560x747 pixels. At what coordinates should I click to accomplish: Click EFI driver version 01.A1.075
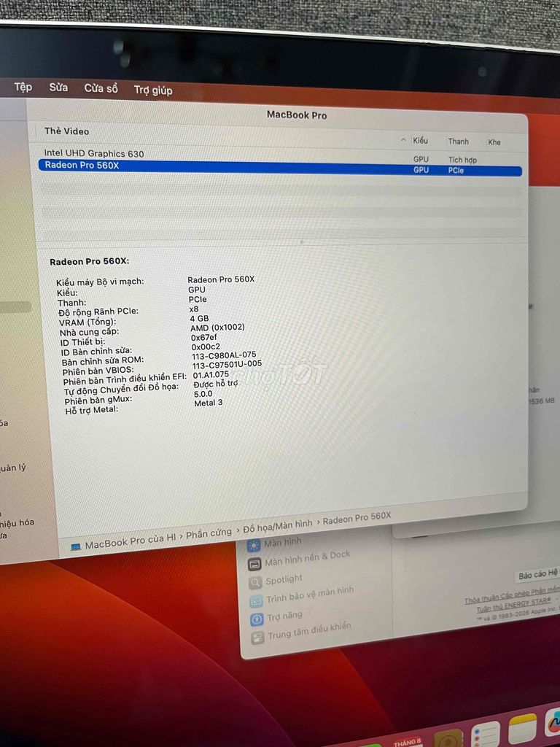tap(211, 375)
